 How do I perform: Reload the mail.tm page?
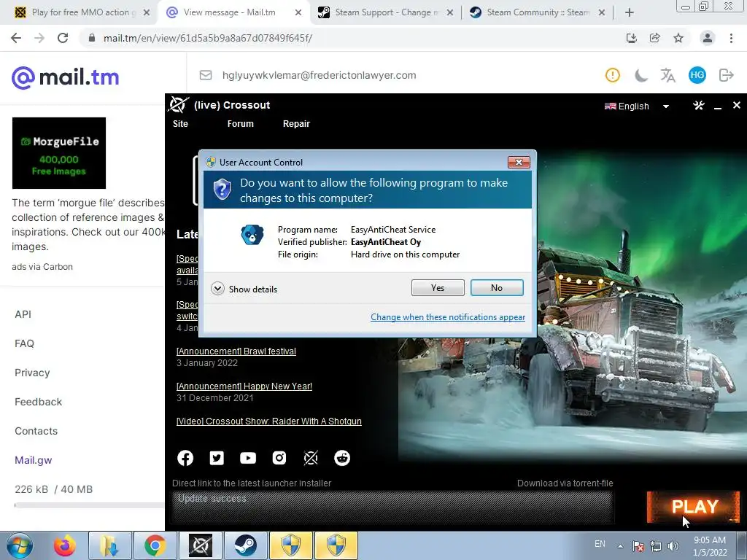click(x=63, y=38)
